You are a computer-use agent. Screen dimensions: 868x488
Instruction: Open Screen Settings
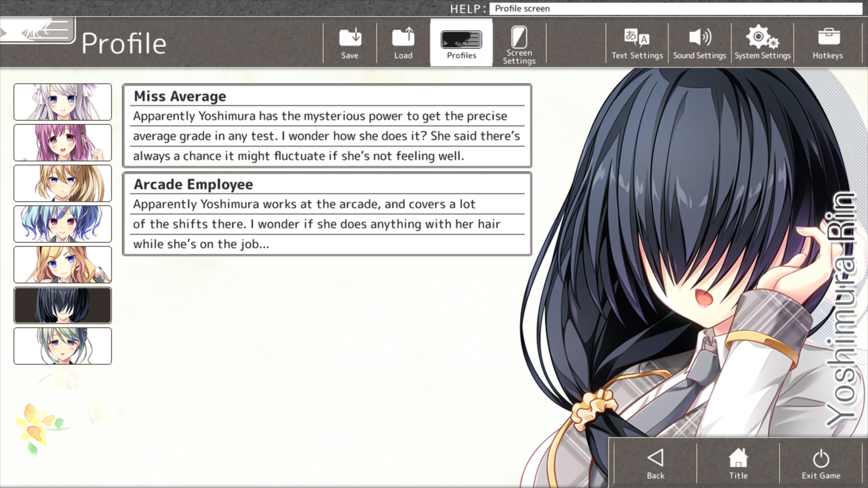click(x=519, y=43)
